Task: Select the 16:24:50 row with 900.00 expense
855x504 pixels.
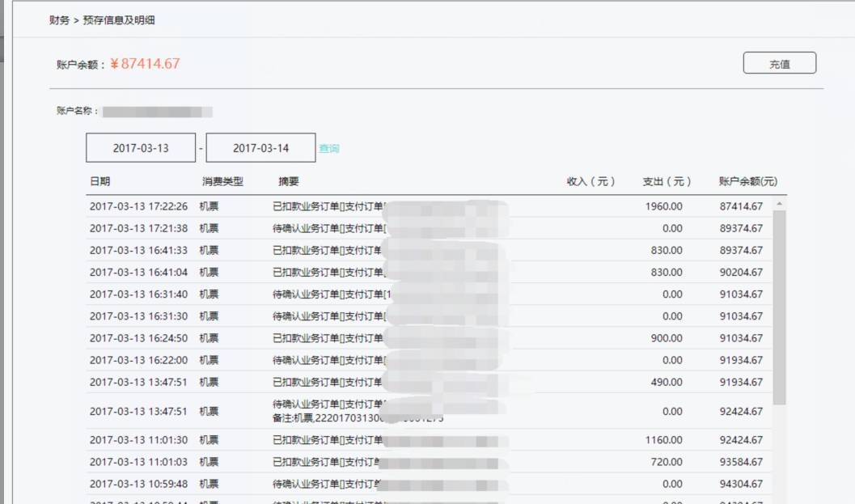Action: tap(138, 338)
